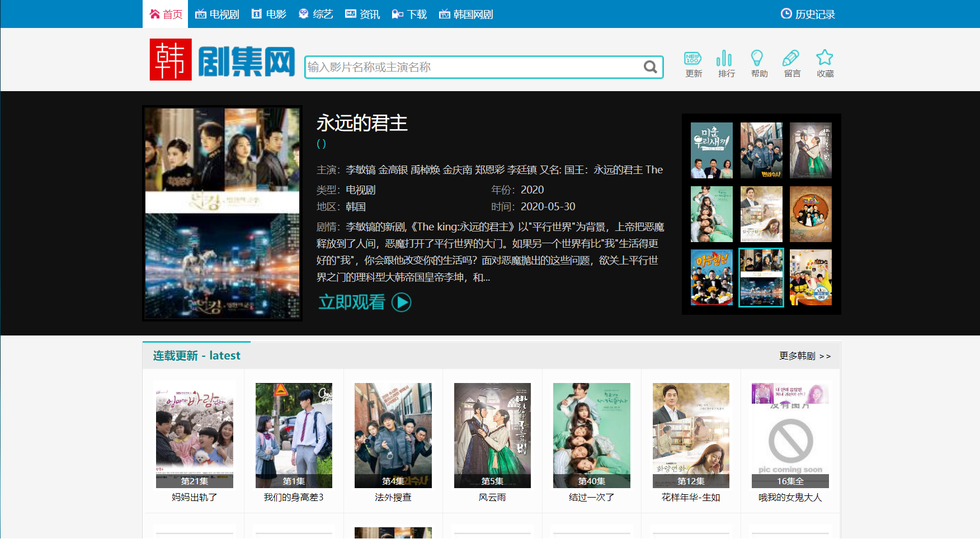
Task: Click the 类型 电视剧 value
Action: point(361,190)
